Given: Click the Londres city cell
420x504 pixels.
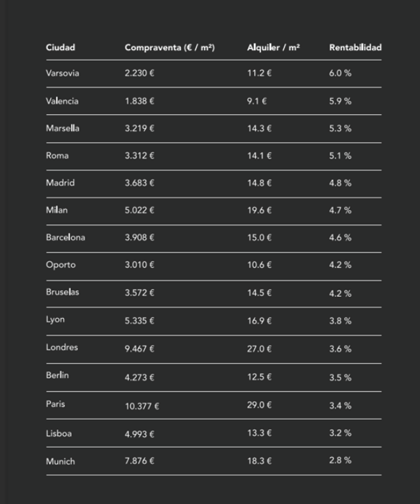Looking at the screenshot, I should (x=62, y=348).
